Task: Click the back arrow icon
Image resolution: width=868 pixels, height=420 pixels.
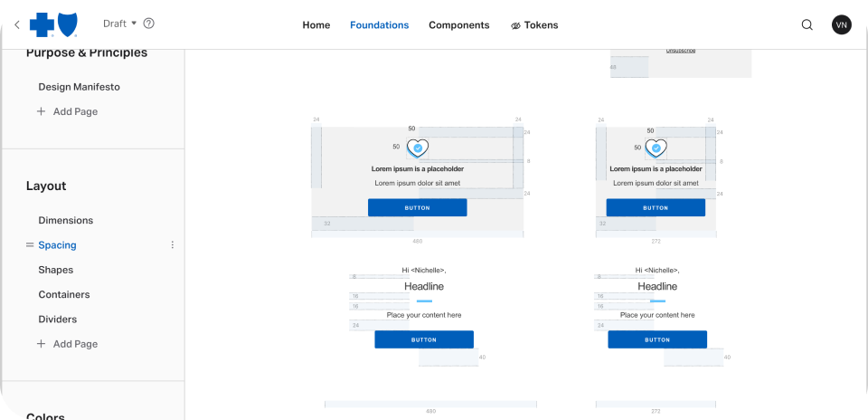Action: pyautogui.click(x=17, y=24)
